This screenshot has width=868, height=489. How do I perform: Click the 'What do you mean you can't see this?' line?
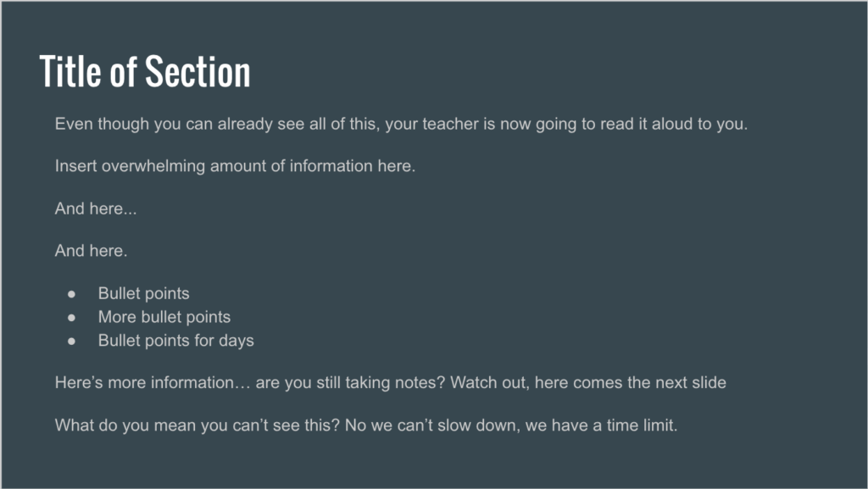[366, 425]
